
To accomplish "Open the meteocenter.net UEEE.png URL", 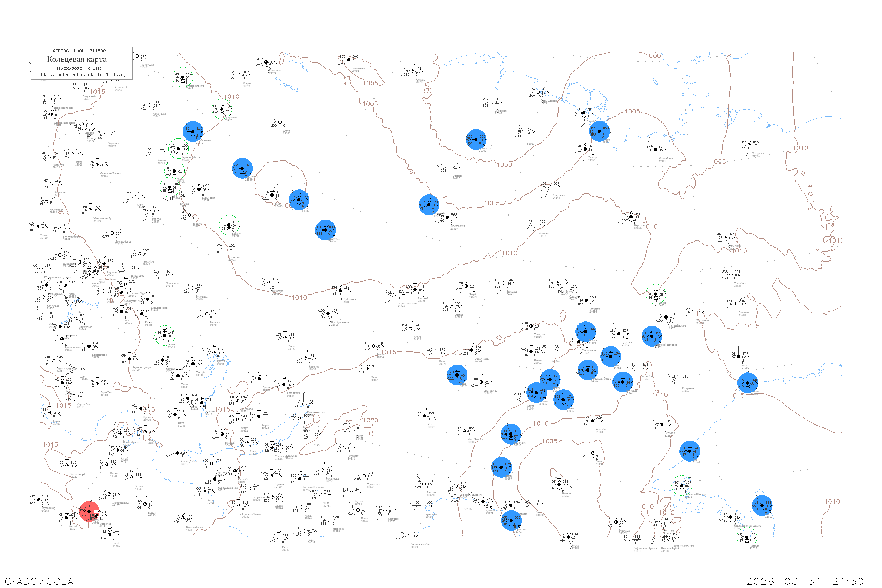I will [83, 75].
